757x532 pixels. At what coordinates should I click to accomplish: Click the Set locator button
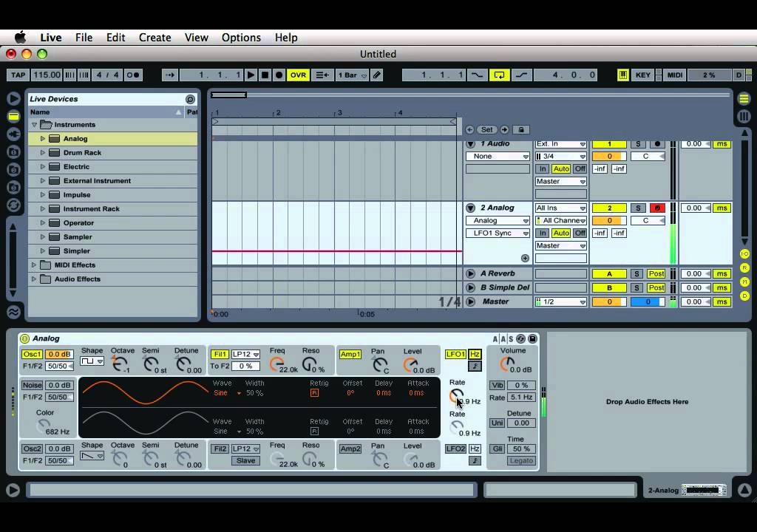point(486,130)
